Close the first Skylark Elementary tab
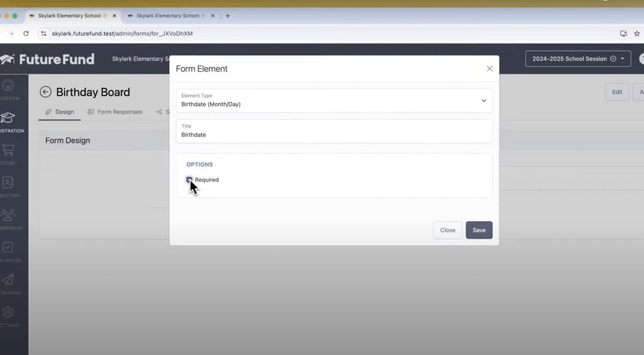Screen dimensions: 644x355 [x=114, y=16]
